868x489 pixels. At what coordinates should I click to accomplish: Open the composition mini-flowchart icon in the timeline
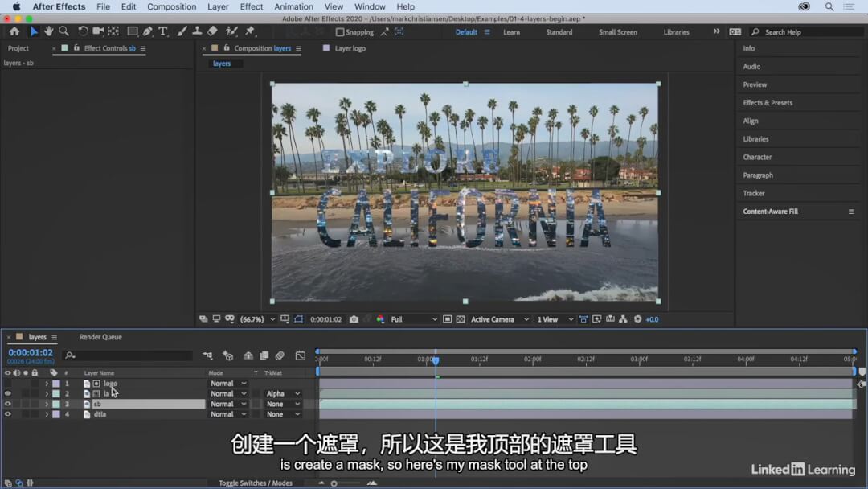[x=207, y=355]
